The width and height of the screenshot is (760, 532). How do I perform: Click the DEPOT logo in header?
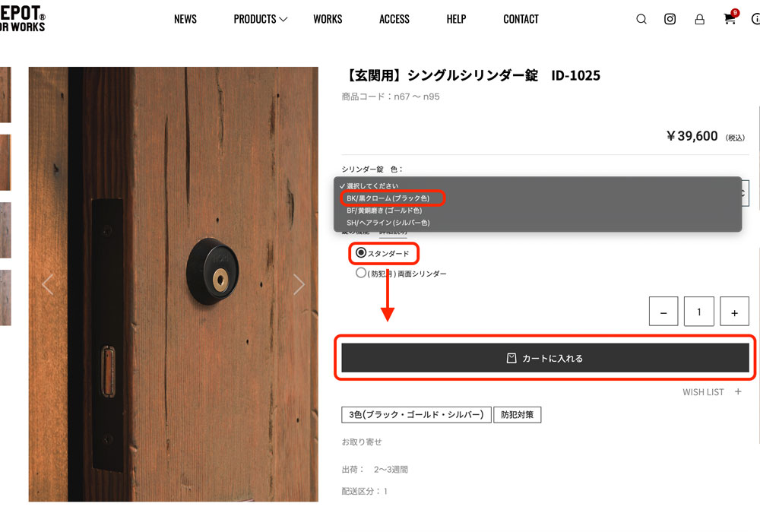23,20
